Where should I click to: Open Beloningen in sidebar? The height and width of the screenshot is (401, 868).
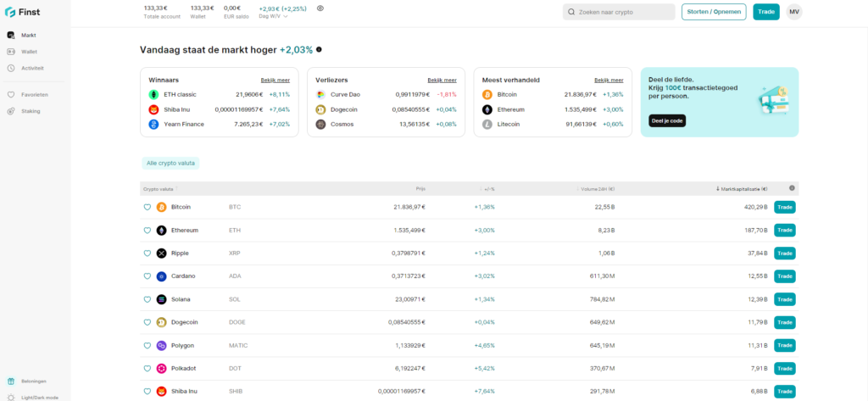click(26, 381)
